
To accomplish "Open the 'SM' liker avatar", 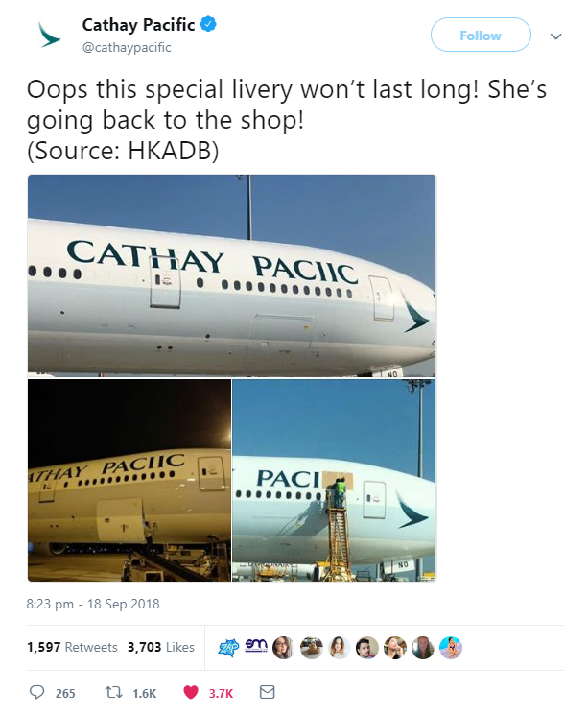I will [257, 648].
